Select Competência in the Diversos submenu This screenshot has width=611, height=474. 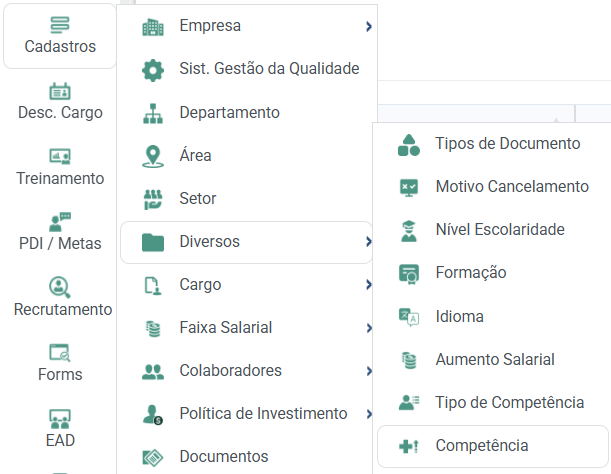[x=493, y=446]
